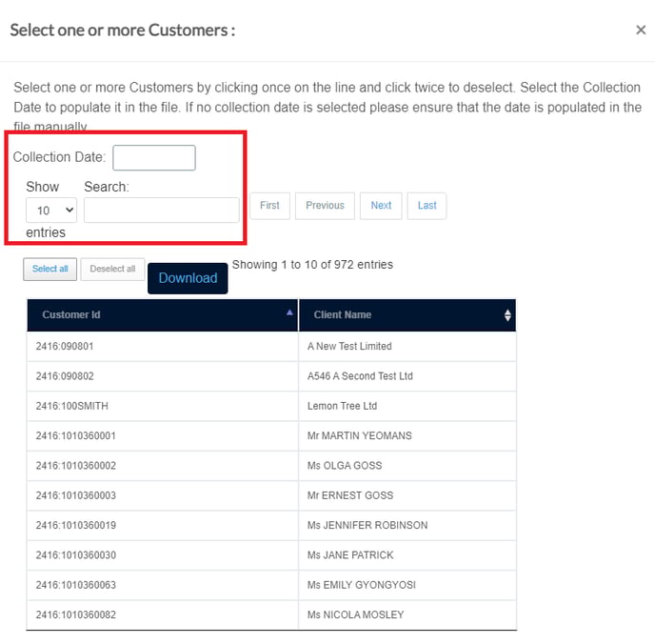Download the selected customers file
This screenshot has width=655, height=644.
tap(188, 278)
